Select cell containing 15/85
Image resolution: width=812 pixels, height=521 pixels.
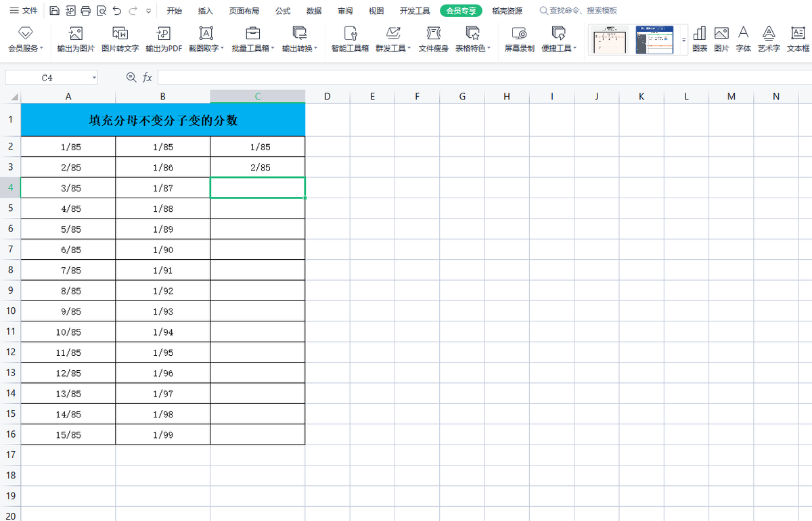[68, 434]
